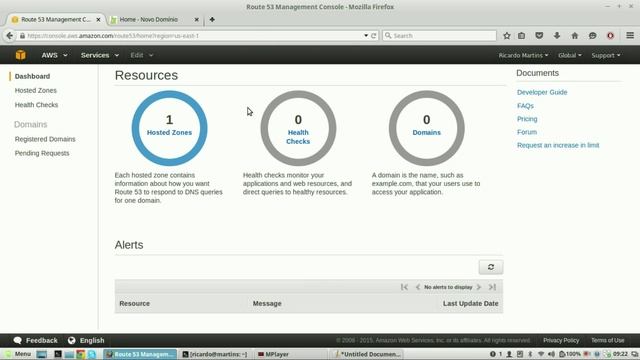
Task: Open Pending Requests in the sidebar
Action: tap(42, 153)
